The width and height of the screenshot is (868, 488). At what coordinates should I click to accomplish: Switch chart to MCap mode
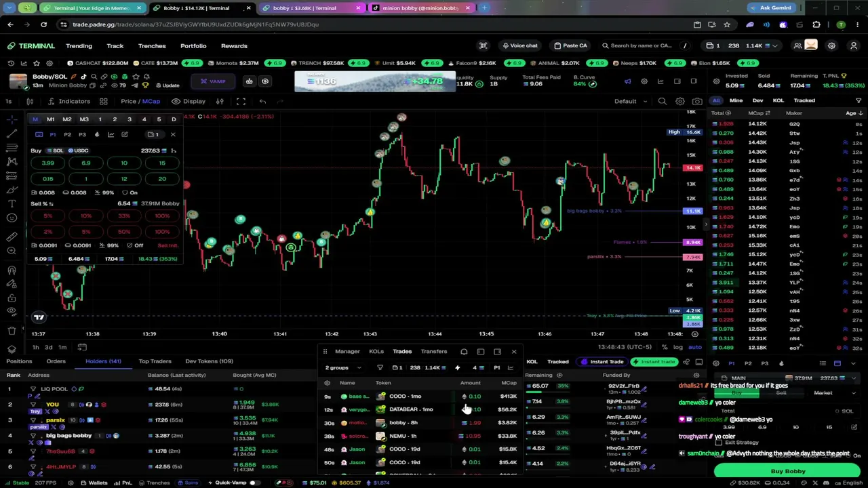pos(151,102)
